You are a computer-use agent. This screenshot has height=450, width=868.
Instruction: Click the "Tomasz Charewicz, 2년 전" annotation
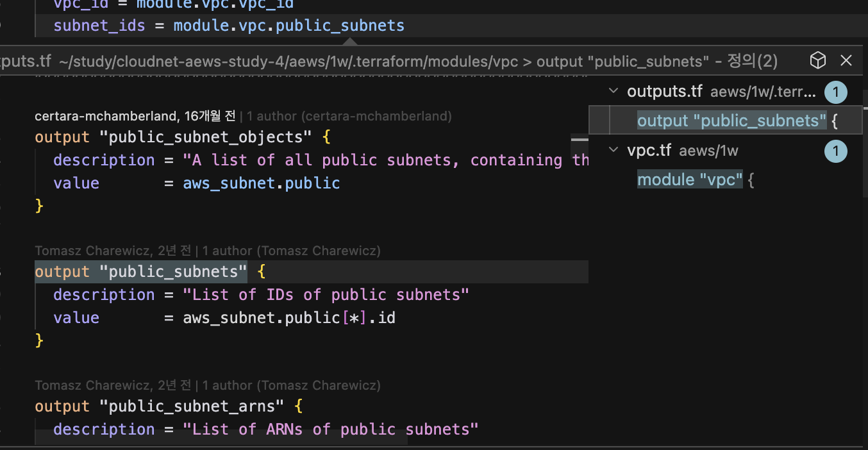click(112, 251)
